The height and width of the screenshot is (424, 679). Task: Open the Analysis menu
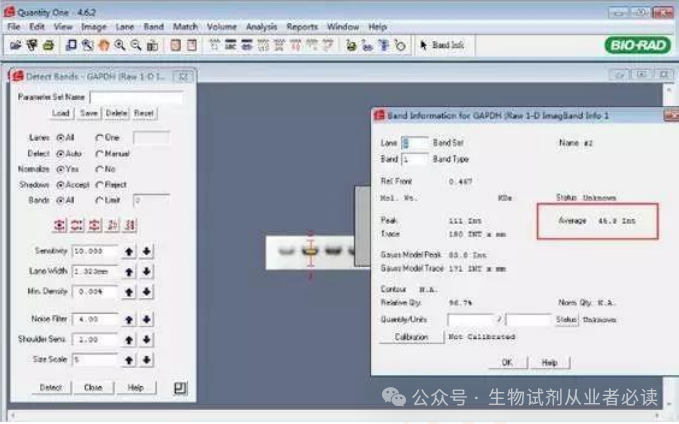(x=261, y=26)
